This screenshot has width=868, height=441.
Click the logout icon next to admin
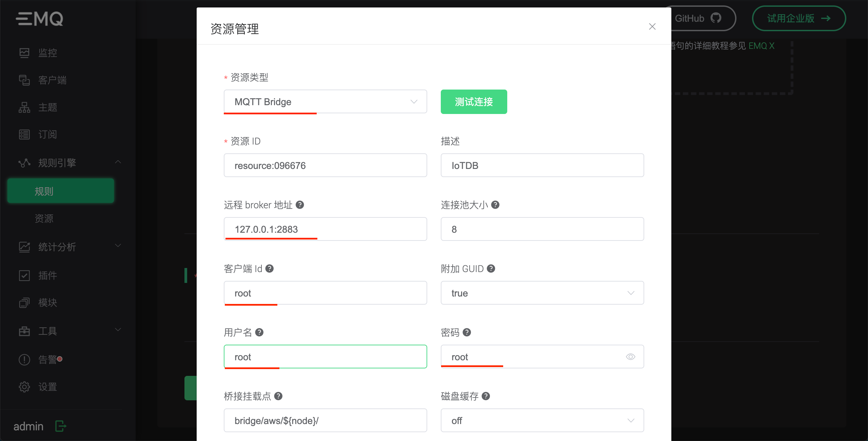coord(60,426)
